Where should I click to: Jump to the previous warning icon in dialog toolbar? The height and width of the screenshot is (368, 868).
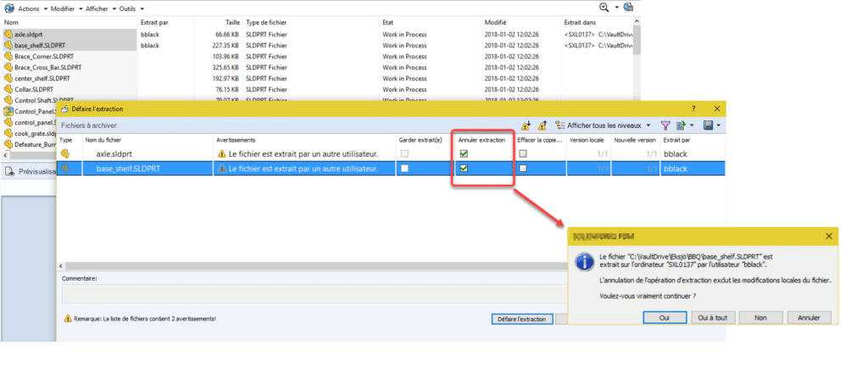click(542, 125)
